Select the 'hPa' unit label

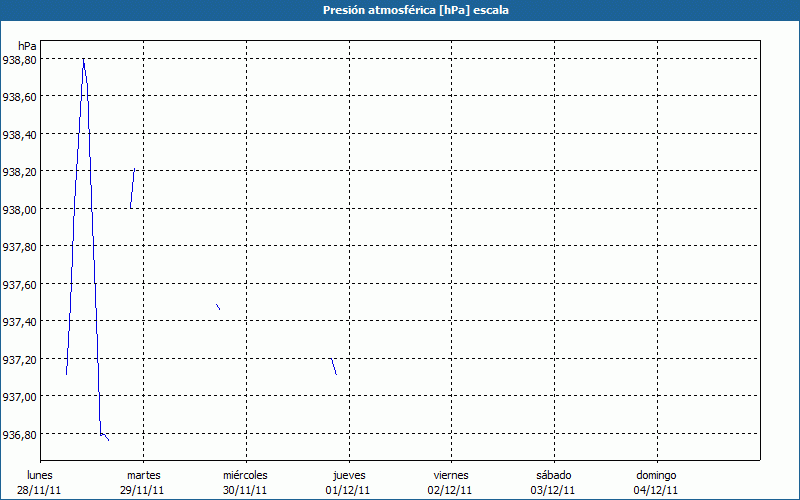[27, 46]
